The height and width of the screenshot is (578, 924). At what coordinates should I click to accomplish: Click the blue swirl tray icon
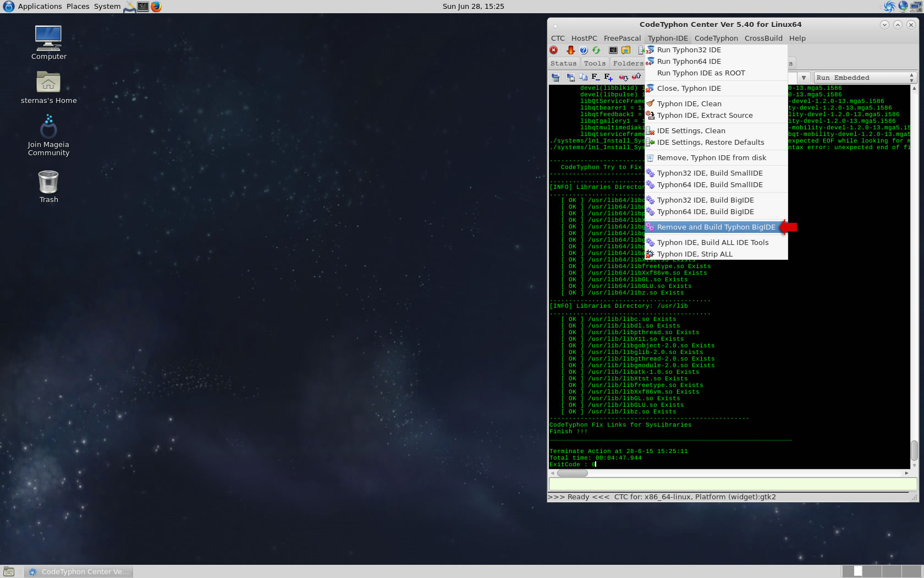tap(889, 7)
